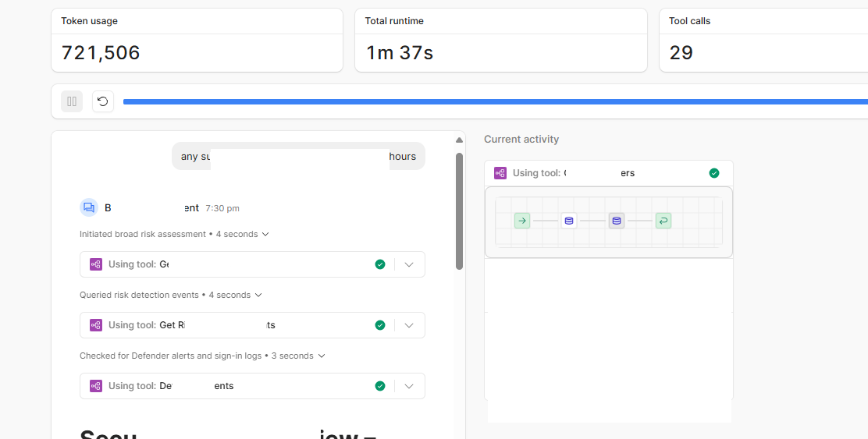Click purple workflow icon on 'De...' tool card

96,386
